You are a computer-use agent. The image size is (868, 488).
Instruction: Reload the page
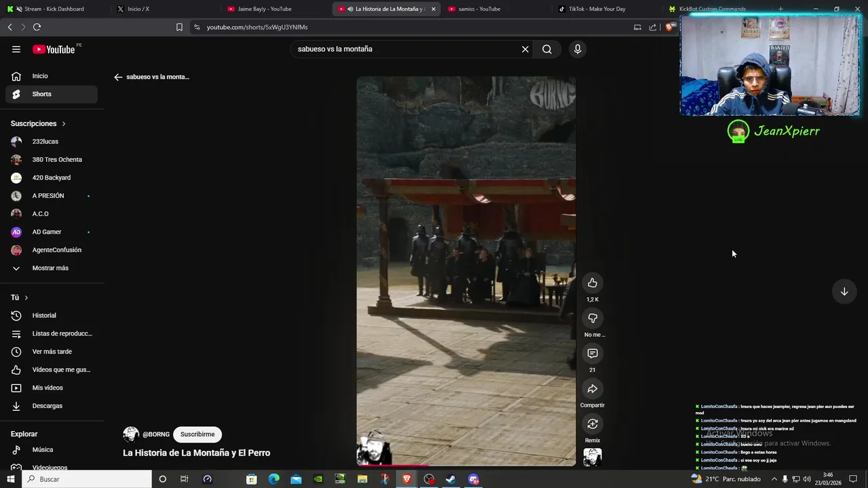pos(37,27)
